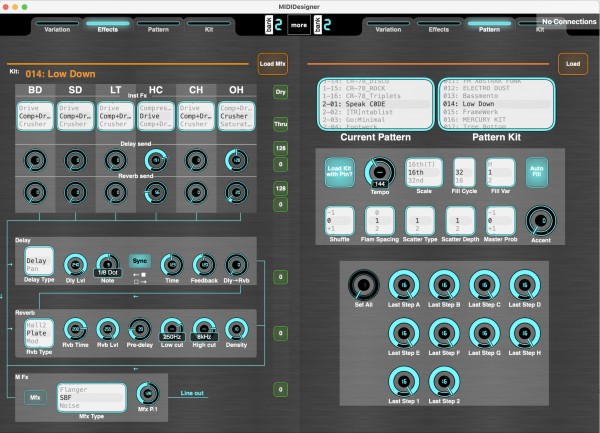Image resolution: width=600 pixels, height=433 pixels.
Task: Click the Last Step D knob
Action: pos(525,285)
